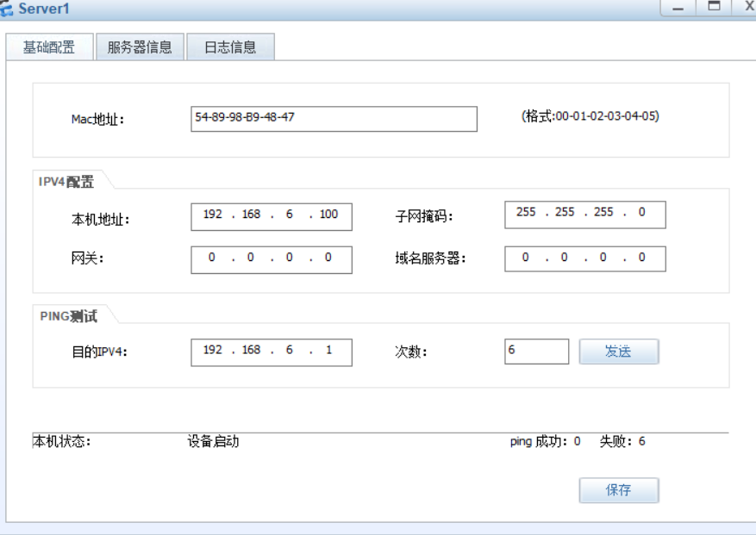Click the 网关: label
Screen dimensions: 756x535
pyautogui.click(x=87, y=258)
